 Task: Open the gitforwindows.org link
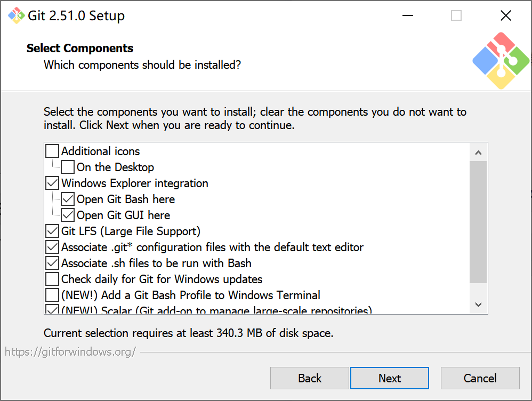point(69,351)
